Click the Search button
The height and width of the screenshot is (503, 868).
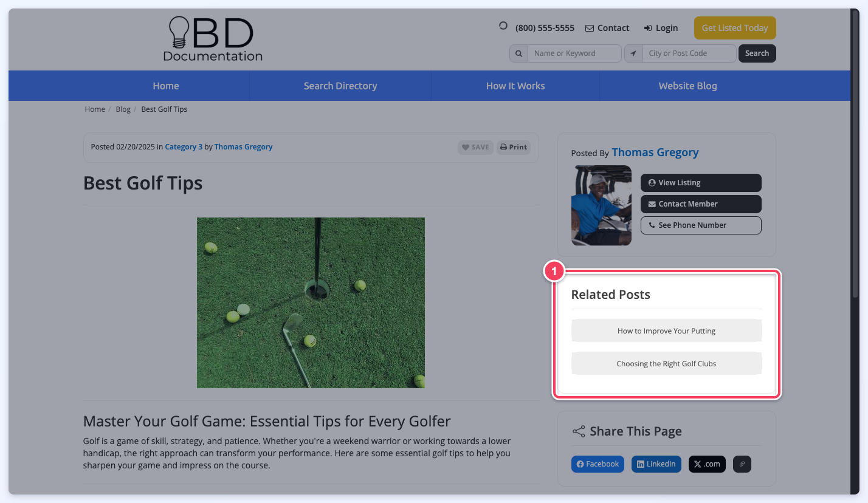[757, 53]
